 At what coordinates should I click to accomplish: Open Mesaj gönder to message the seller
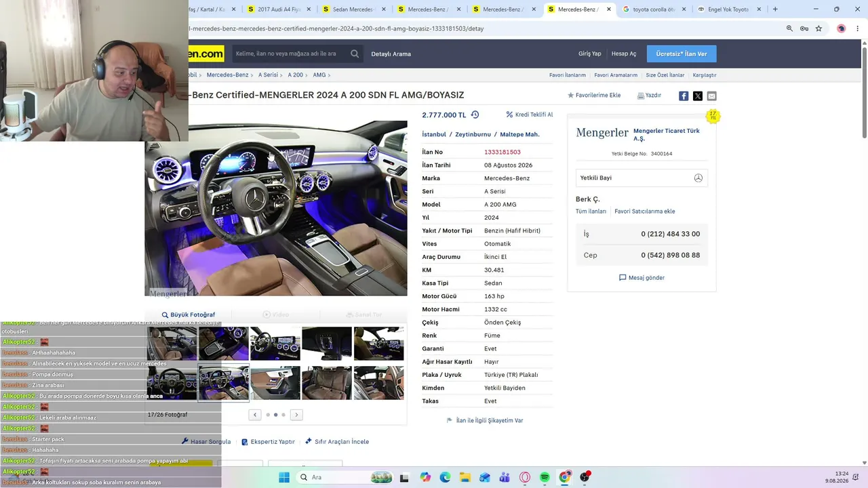642,278
